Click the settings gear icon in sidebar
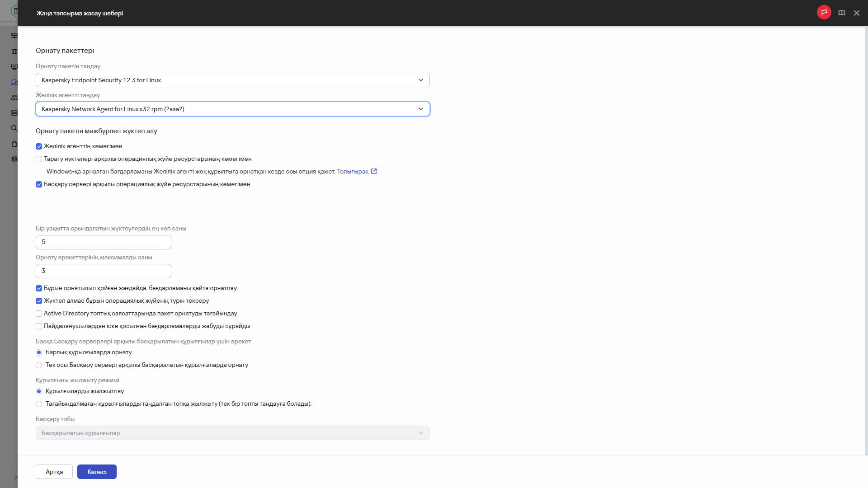Image resolution: width=868 pixels, height=488 pixels. pos(14,159)
